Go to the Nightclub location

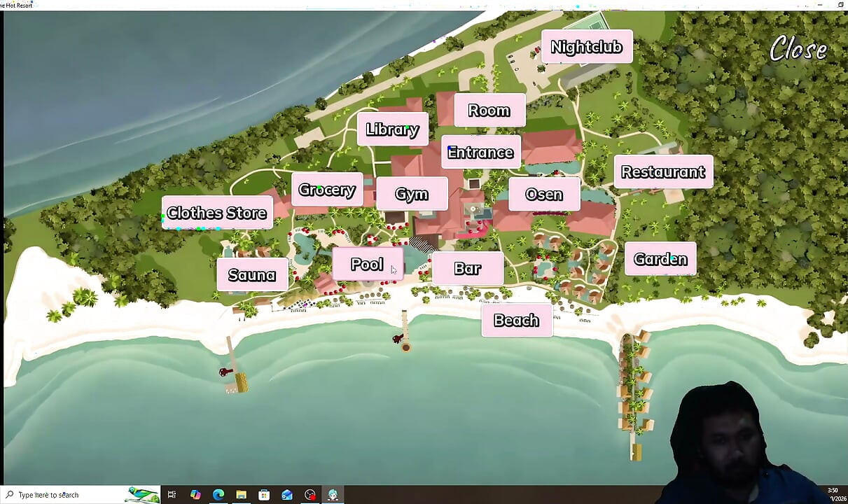tap(587, 47)
